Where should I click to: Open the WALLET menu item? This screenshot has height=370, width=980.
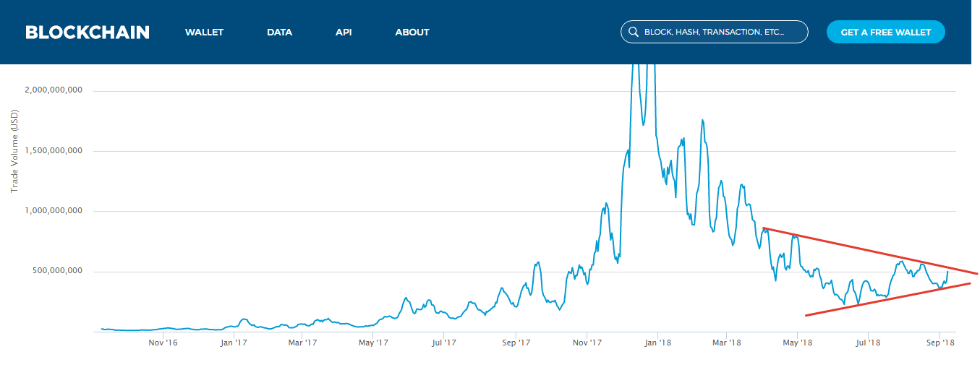point(204,32)
